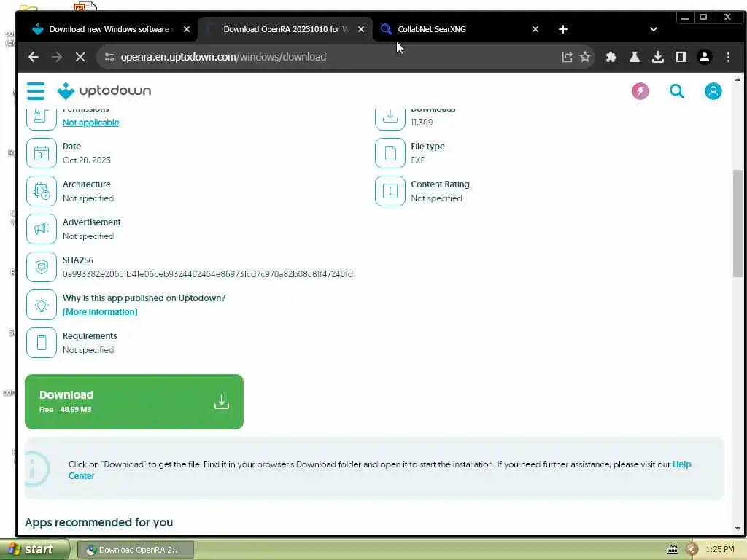Share this page from the address bar
Image resolution: width=747 pixels, height=560 pixels.
[566, 57]
